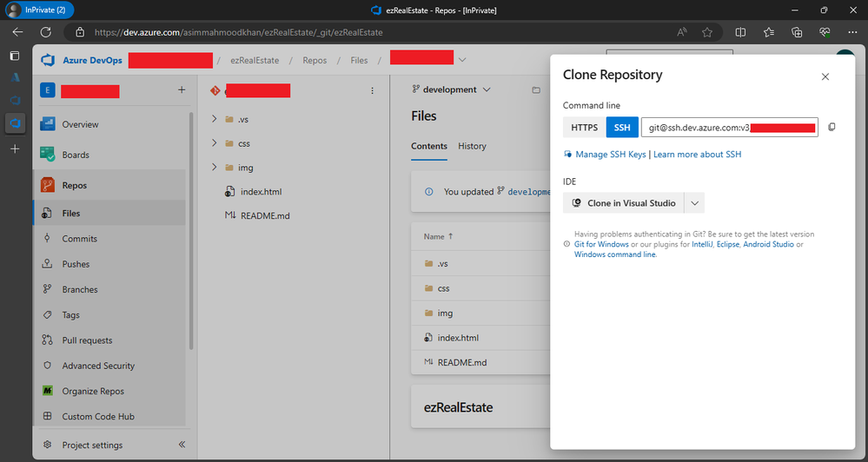Sort by the Name column header

click(438, 236)
